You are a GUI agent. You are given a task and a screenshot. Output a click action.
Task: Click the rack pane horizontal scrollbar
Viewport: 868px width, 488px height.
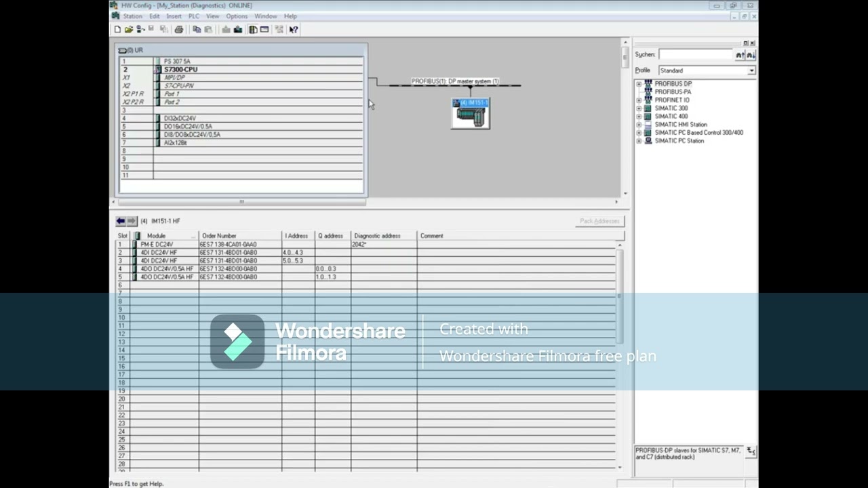pyautogui.click(x=241, y=201)
